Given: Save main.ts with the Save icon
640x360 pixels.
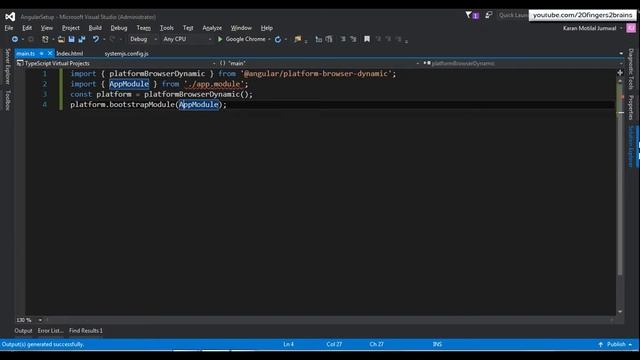Looking at the screenshot, I should tap(71, 39).
